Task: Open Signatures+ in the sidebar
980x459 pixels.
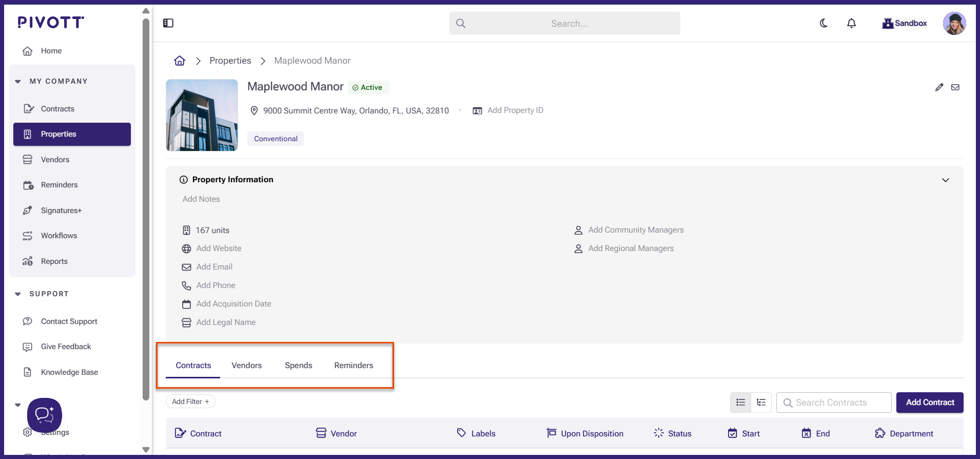Action: 72,211
